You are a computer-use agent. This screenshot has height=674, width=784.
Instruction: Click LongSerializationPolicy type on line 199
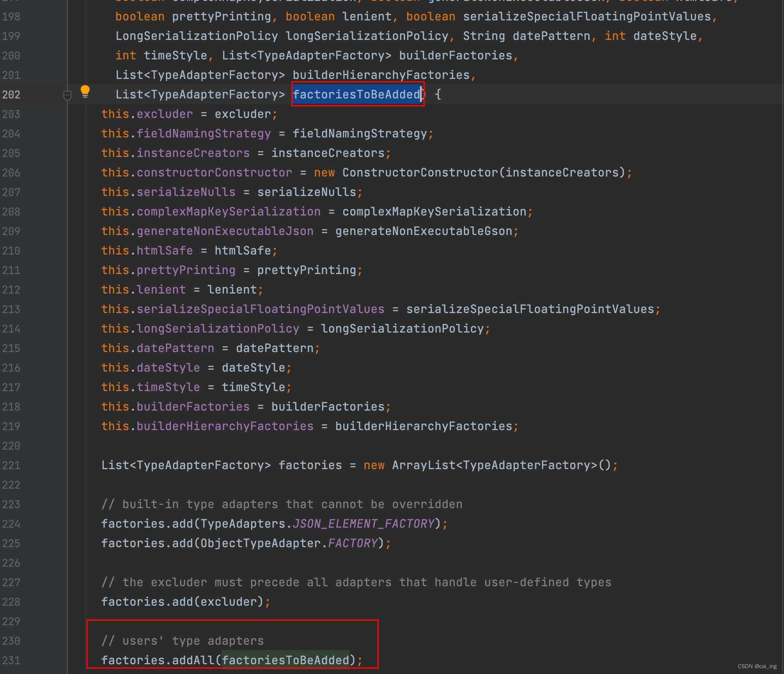[197, 36]
